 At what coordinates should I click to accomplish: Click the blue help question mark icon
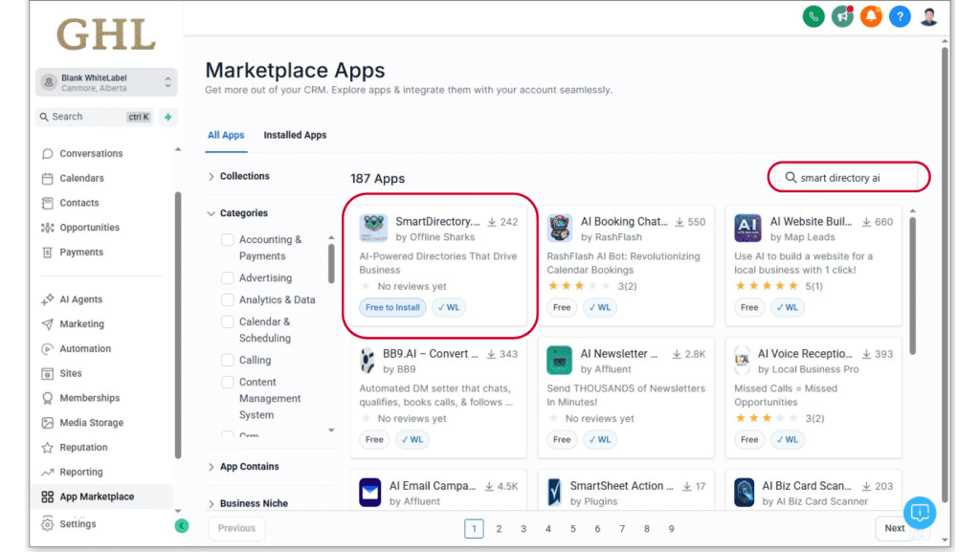coord(900,16)
